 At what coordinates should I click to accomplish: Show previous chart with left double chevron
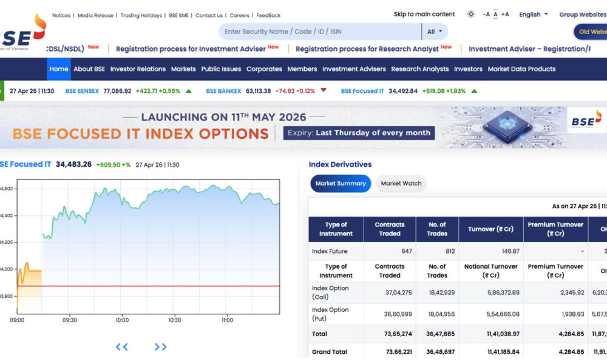pyautogui.click(x=122, y=347)
